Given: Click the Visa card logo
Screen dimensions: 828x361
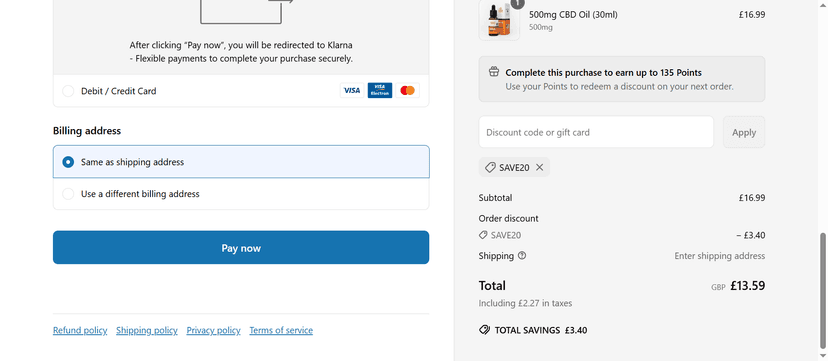Looking at the screenshot, I should 352,91.
